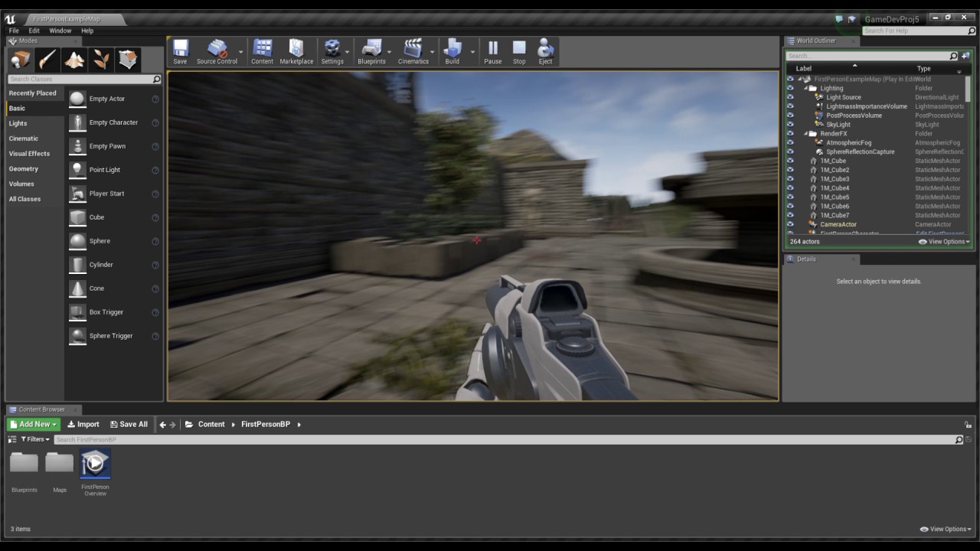980x551 pixels.
Task: Pick the Box Trigger class
Action: point(113,312)
